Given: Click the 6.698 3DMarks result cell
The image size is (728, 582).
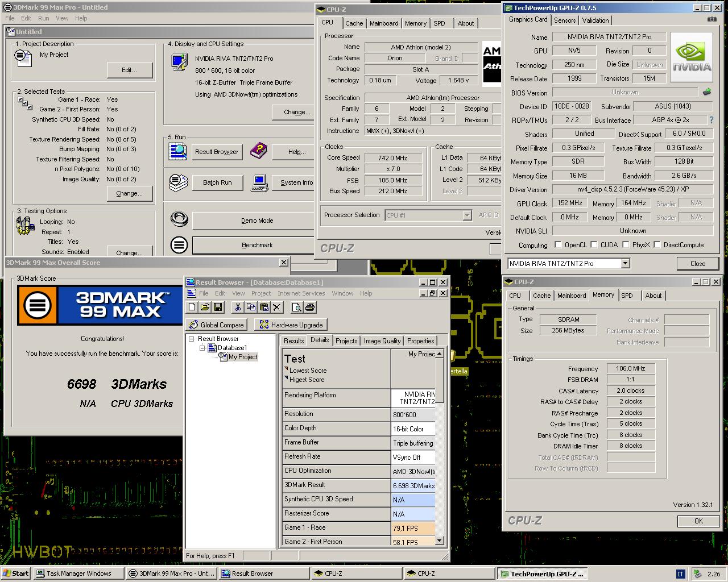Looking at the screenshot, I should click(413, 485).
